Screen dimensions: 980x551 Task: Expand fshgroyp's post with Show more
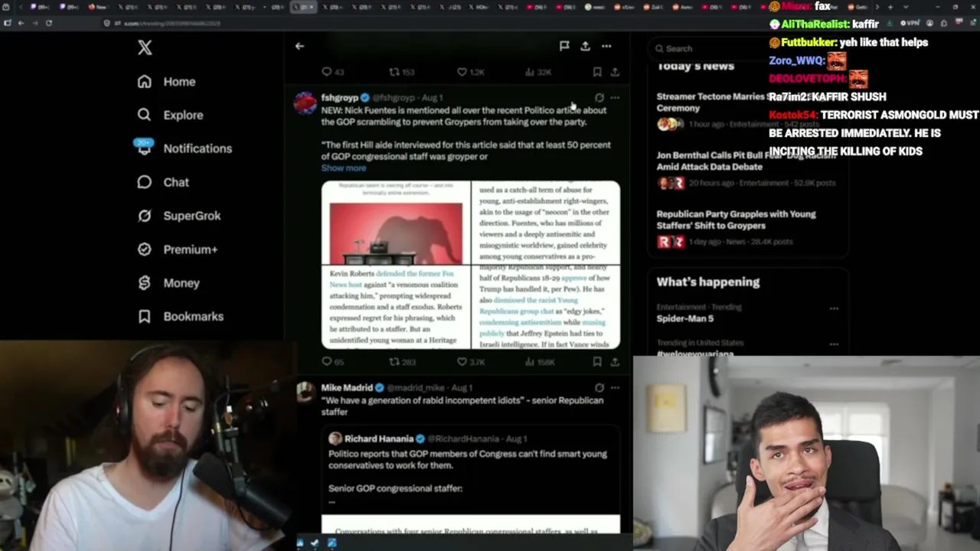click(x=344, y=168)
